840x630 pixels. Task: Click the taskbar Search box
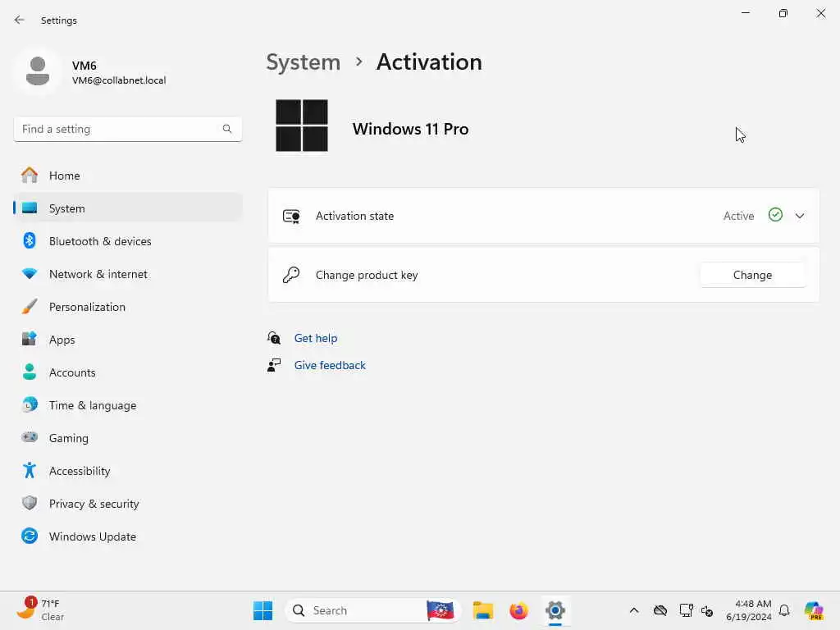coord(373,610)
